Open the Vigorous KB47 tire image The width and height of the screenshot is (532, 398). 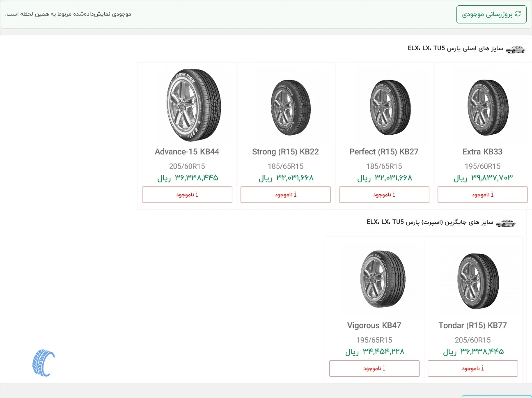tap(383, 279)
